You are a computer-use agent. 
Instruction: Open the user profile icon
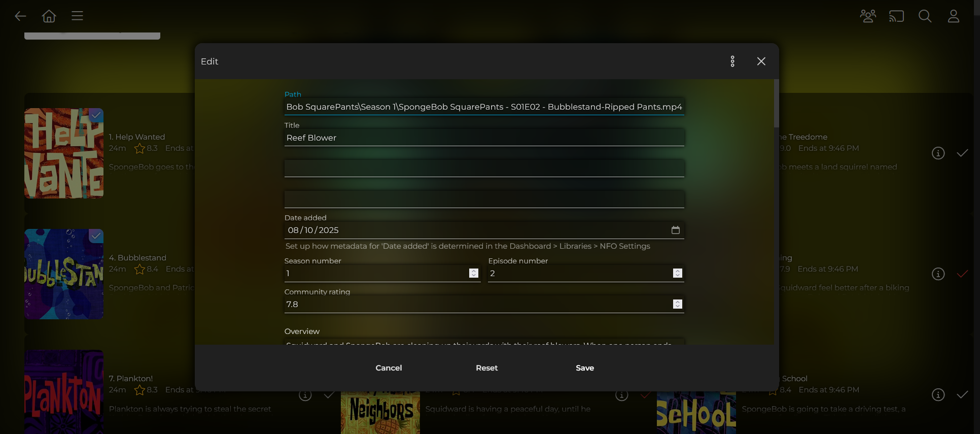(953, 16)
